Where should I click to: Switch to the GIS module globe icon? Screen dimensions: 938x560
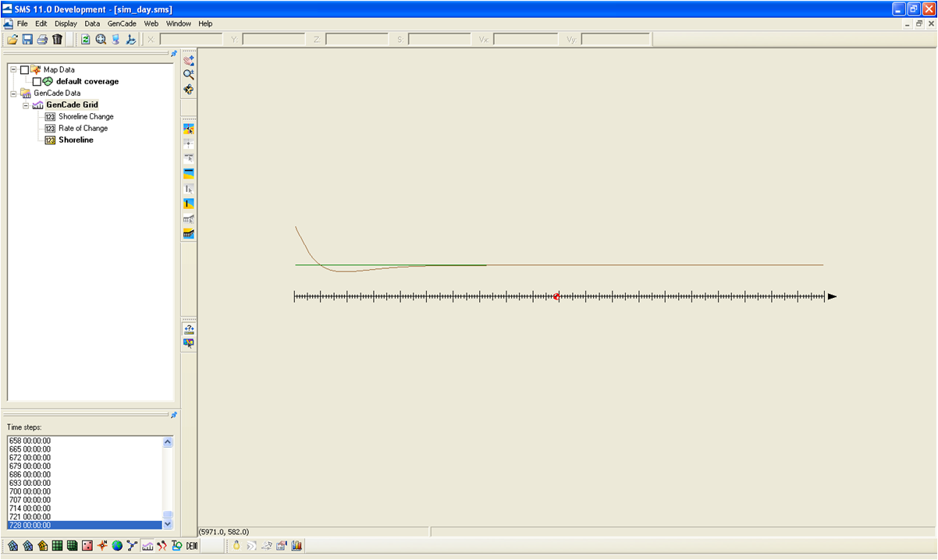(x=117, y=546)
